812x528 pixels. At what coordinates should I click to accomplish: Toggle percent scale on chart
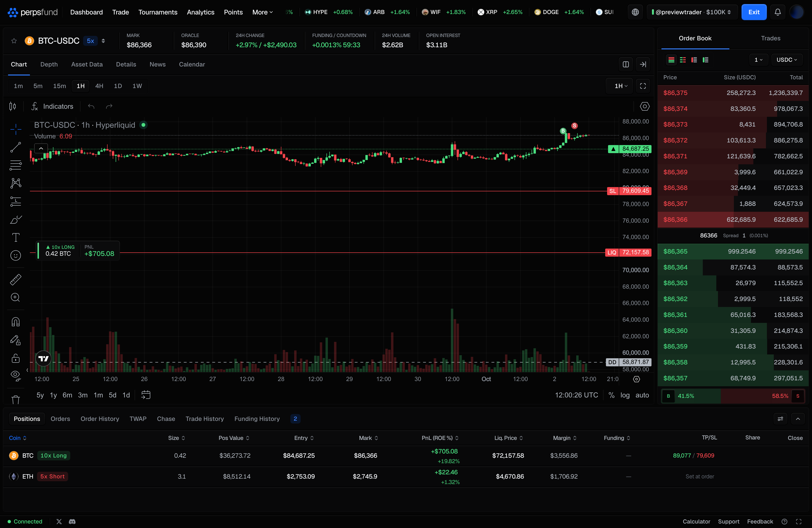coord(611,395)
